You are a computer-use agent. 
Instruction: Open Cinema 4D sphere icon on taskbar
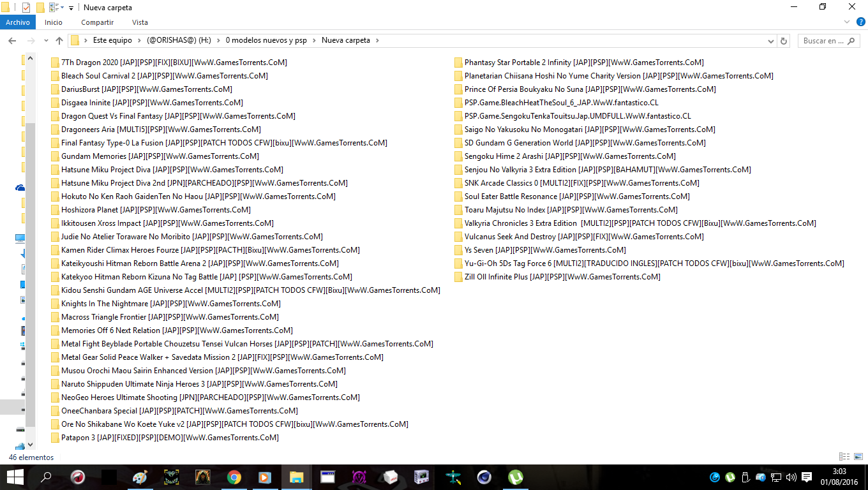484,477
